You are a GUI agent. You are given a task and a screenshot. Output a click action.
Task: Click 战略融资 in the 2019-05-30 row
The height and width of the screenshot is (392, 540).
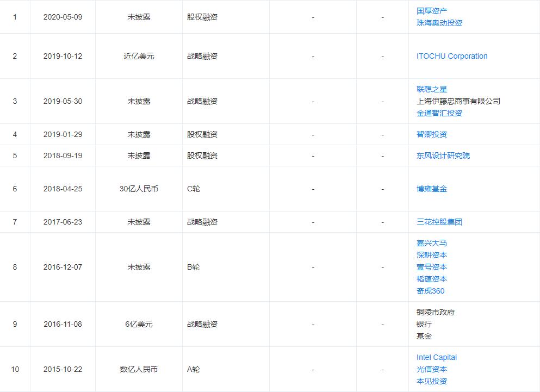(202, 101)
